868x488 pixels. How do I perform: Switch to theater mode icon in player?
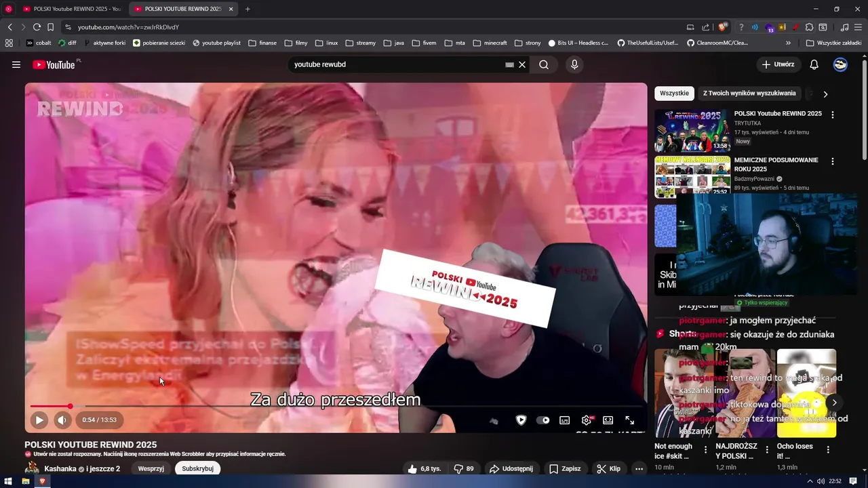(x=608, y=420)
